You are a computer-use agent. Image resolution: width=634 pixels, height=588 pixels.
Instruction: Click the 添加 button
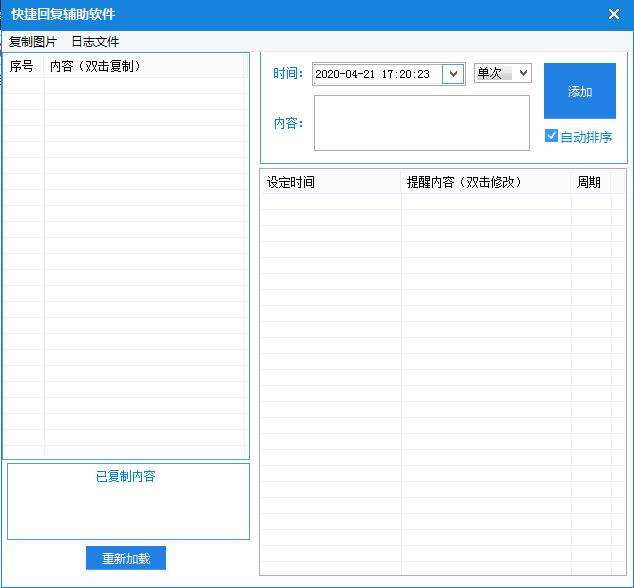point(580,91)
